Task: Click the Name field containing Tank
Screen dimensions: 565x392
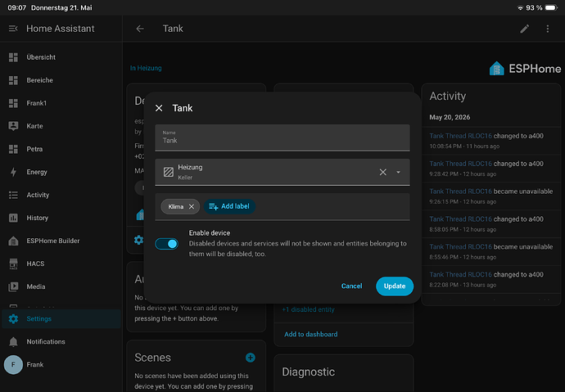Action: tap(282, 137)
